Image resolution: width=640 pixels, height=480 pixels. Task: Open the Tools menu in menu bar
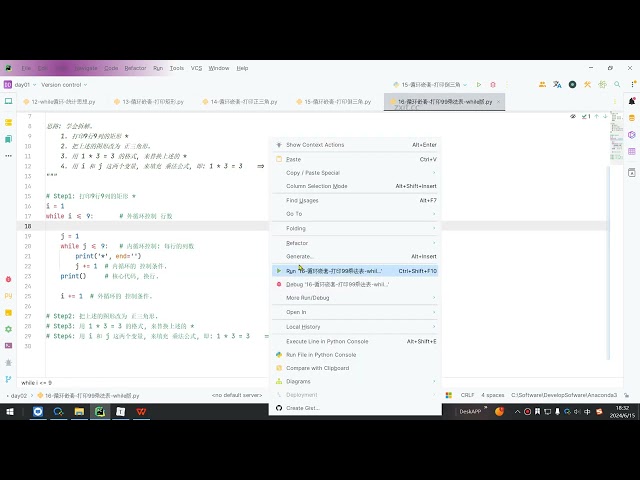pyautogui.click(x=177, y=68)
